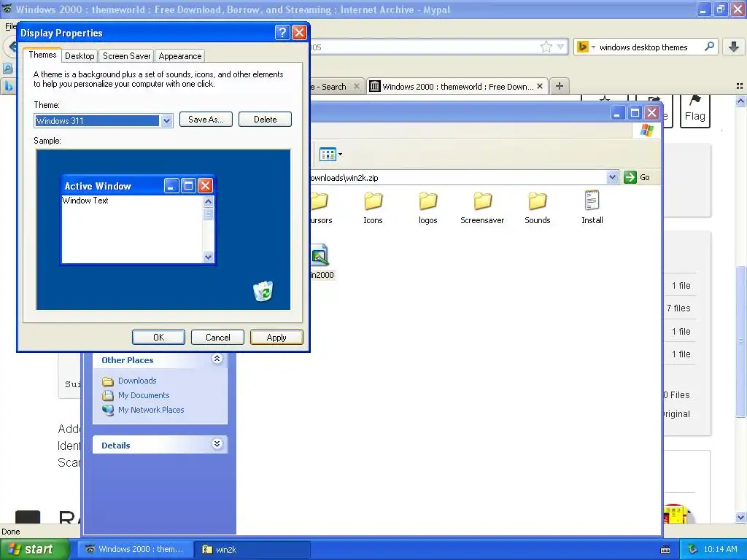Open the Views toolbar button in Explorer
The width and height of the screenshot is (747, 560).
(x=330, y=155)
